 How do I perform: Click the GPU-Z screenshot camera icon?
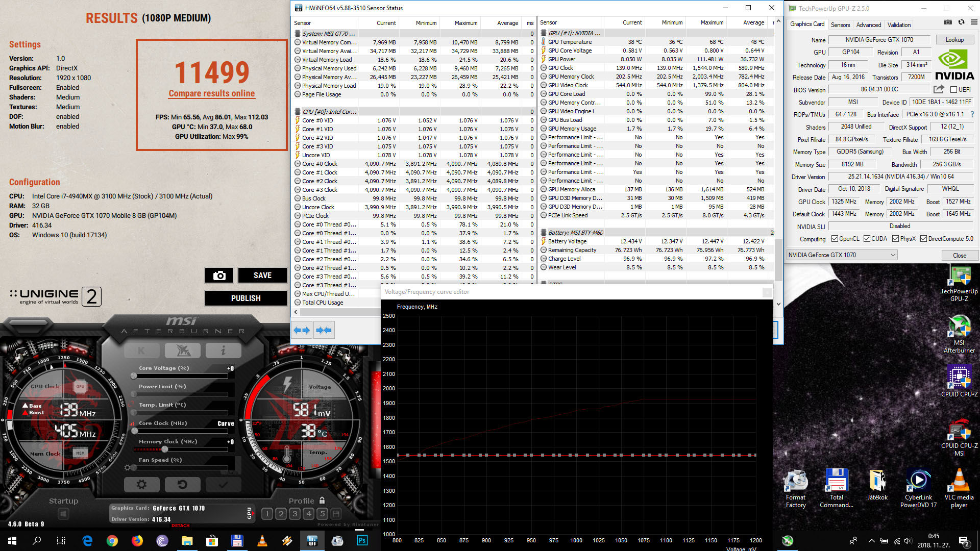pos(948,22)
